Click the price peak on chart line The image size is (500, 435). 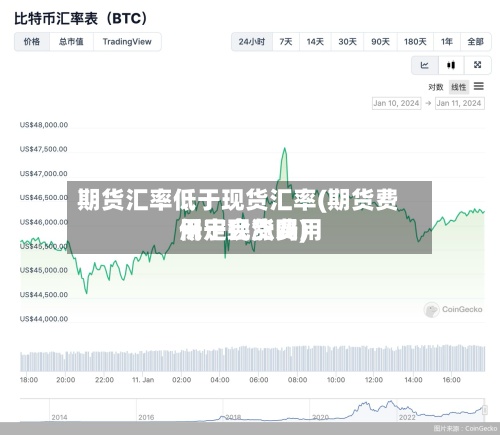click(284, 149)
